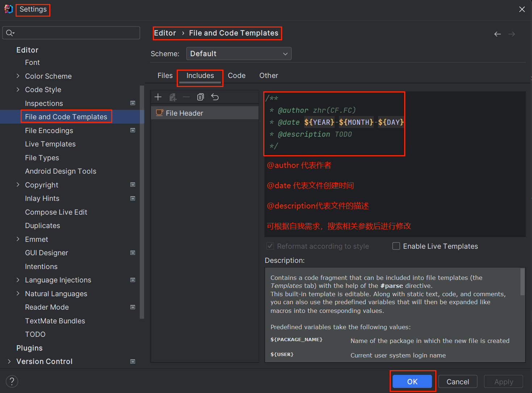This screenshot has width=532, height=393.
Task: Select the Editor category heading
Action: [28, 50]
